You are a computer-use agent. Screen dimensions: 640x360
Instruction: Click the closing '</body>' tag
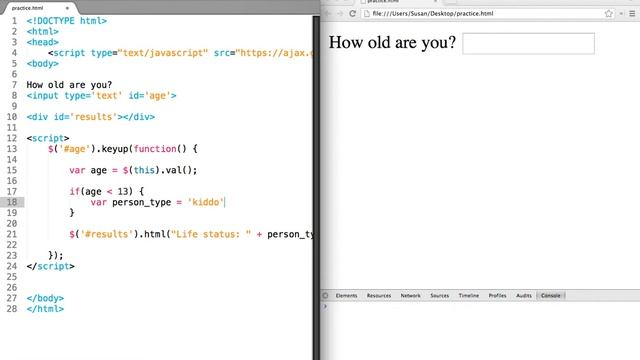(x=45, y=298)
